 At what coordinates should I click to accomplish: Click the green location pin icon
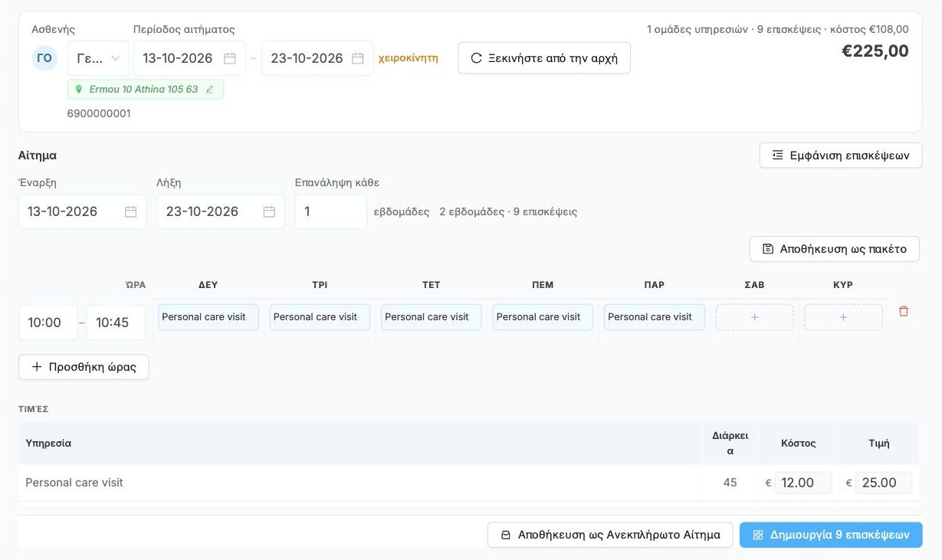[x=78, y=90]
